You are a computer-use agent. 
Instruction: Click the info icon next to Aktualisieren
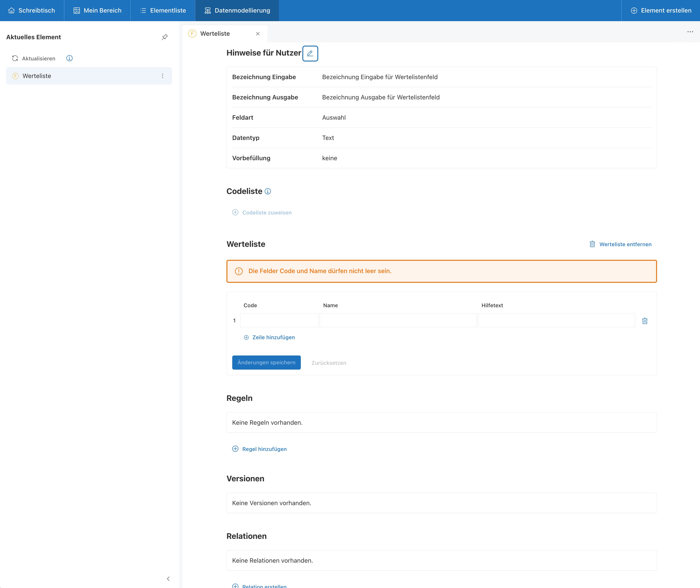[x=69, y=58]
